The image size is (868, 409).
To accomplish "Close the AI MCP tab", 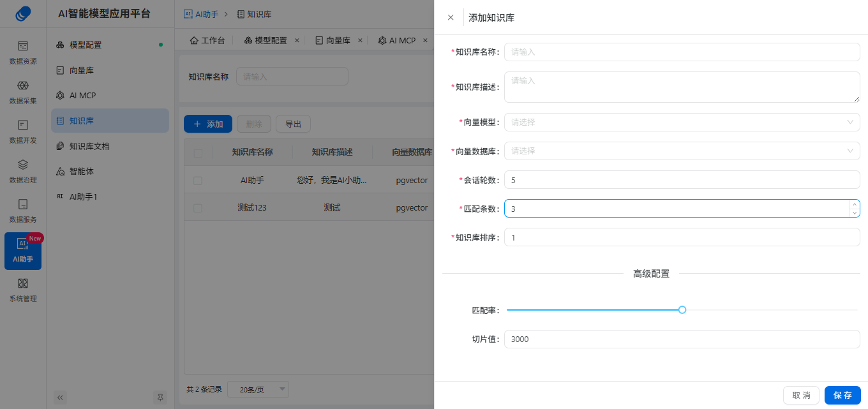I will coord(425,40).
